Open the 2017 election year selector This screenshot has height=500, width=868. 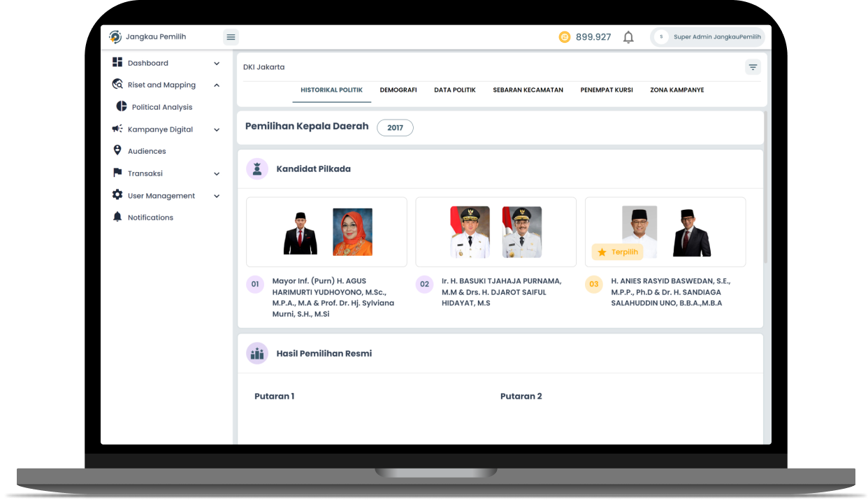coord(395,128)
